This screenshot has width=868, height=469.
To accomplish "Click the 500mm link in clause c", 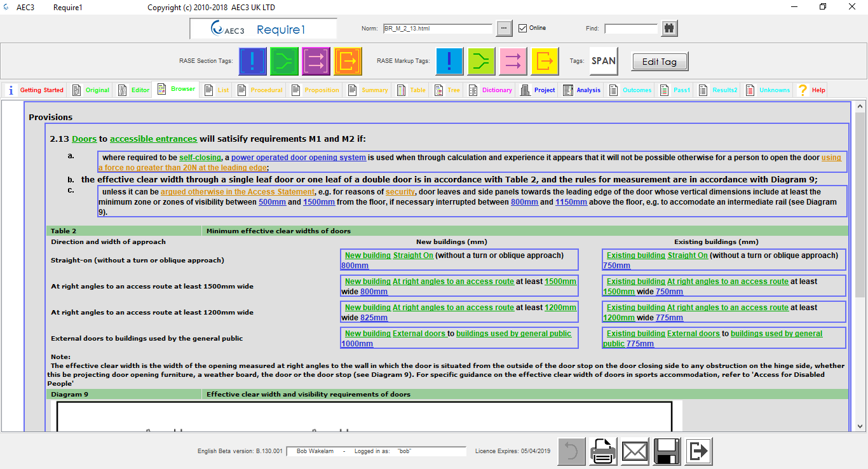I will click(x=273, y=201).
